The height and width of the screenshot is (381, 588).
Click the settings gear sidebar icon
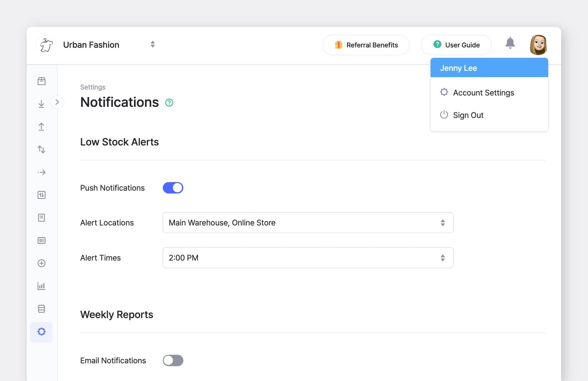(41, 332)
